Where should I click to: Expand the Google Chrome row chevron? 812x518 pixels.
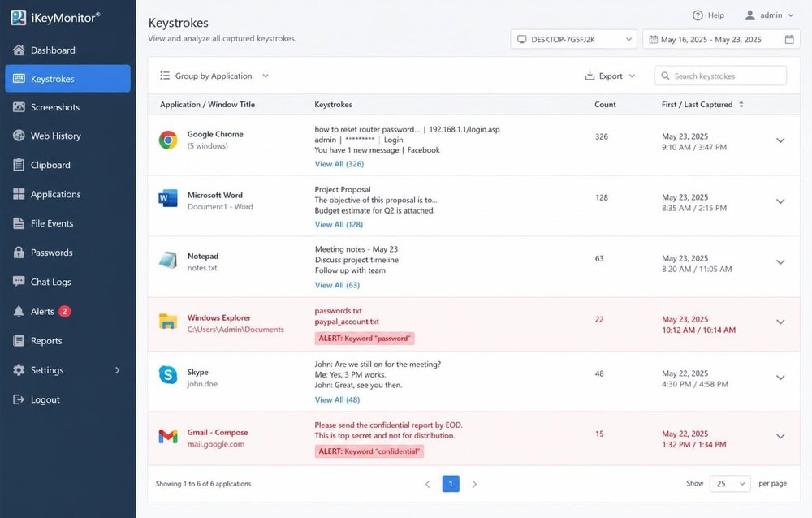pyautogui.click(x=780, y=140)
